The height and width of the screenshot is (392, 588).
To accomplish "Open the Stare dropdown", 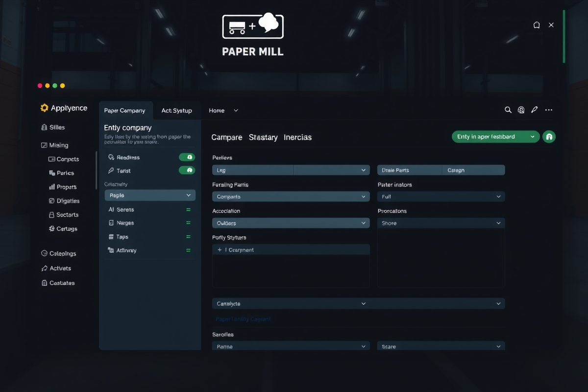I will pos(441,346).
